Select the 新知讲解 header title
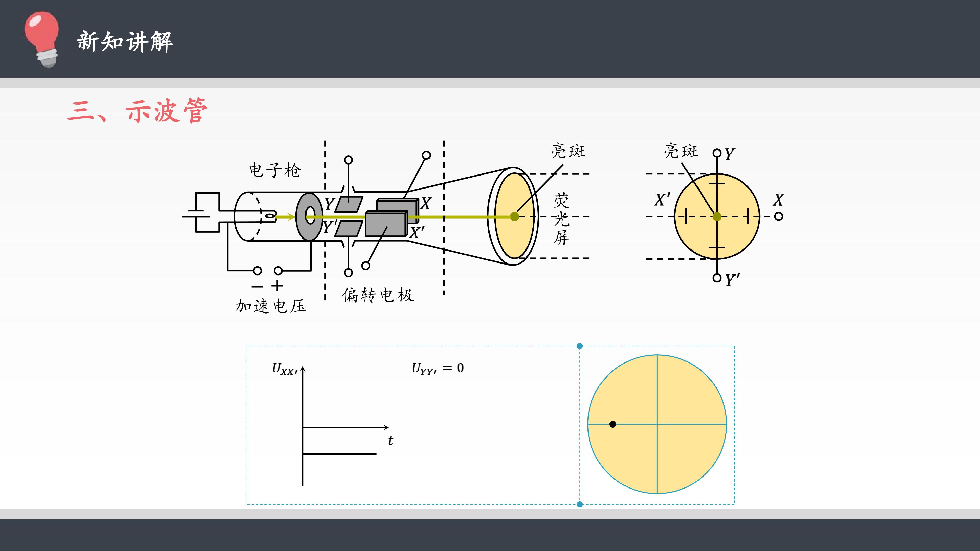 tap(125, 41)
